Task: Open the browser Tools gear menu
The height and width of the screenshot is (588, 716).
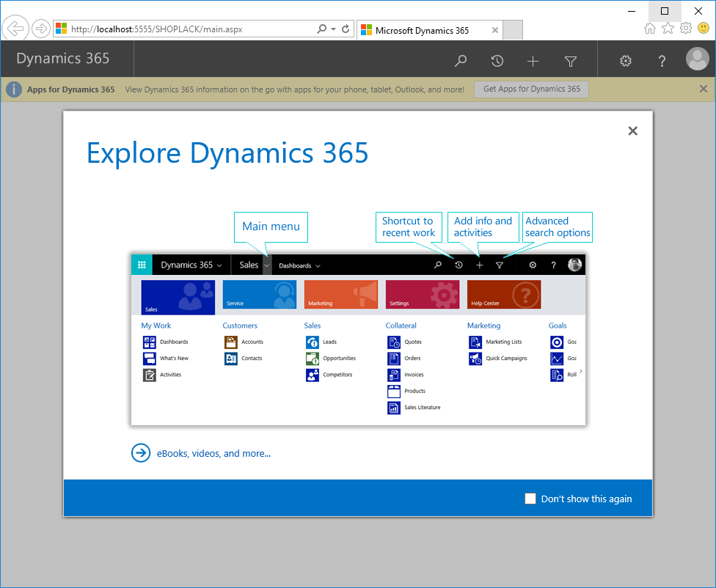Action: (x=685, y=29)
